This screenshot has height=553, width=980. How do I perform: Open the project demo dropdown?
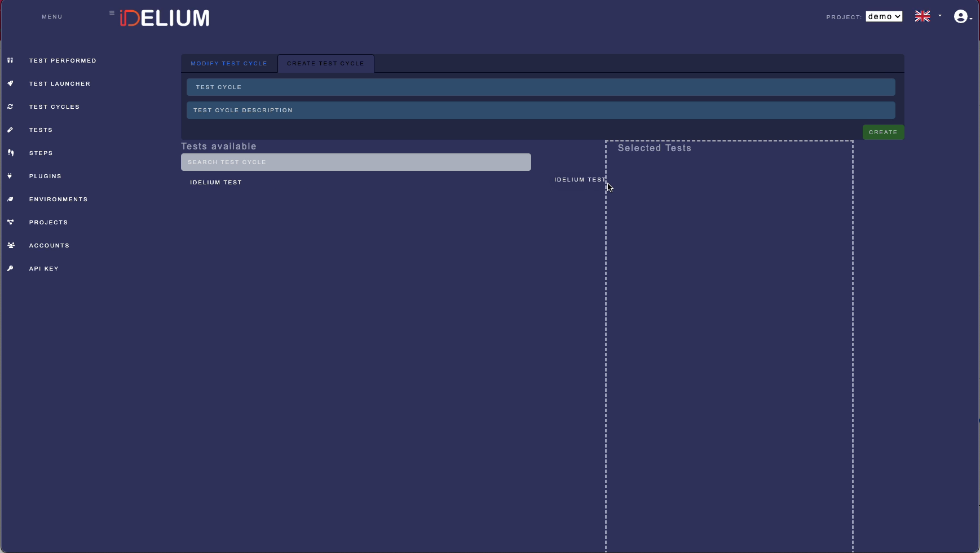click(884, 16)
